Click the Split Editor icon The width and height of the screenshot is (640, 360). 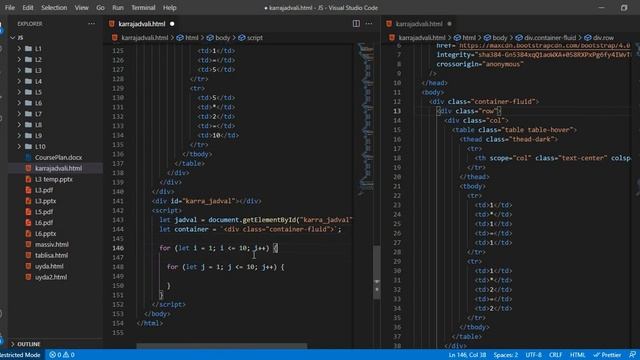tap(356, 24)
